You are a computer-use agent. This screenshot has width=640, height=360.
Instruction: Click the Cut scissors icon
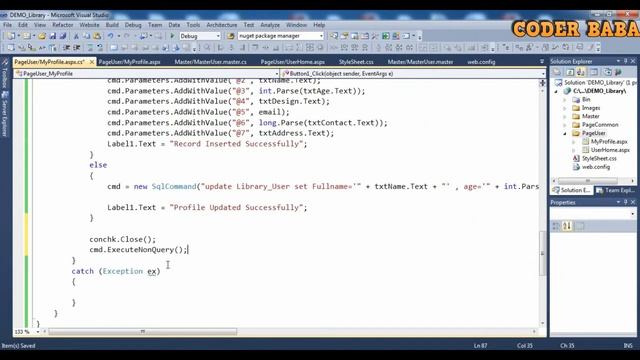(76, 36)
